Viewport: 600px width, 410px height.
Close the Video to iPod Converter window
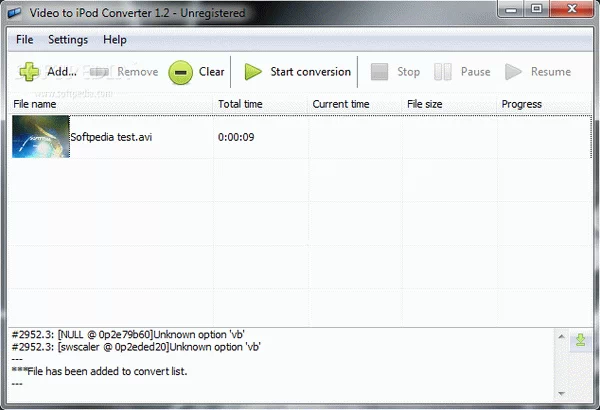tap(572, 9)
